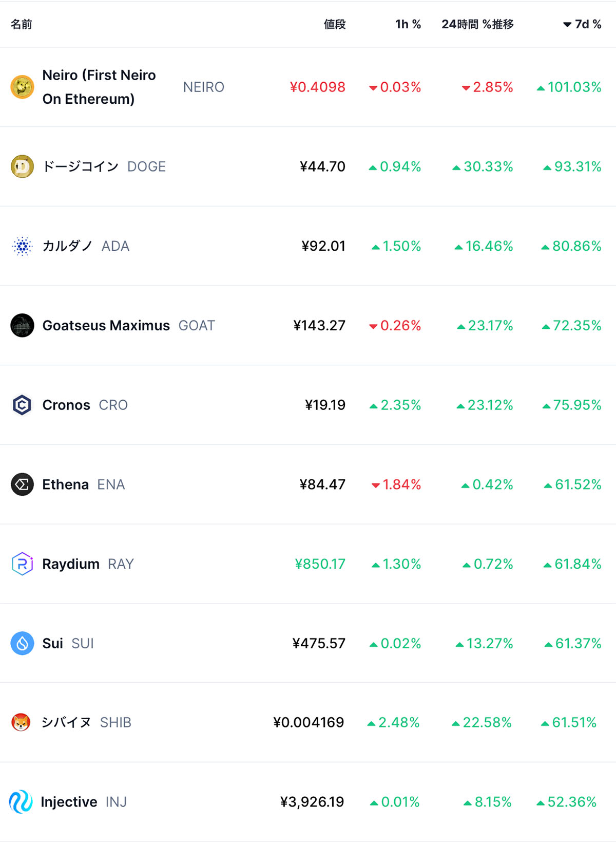Sort by the 名前 name header

(22, 24)
